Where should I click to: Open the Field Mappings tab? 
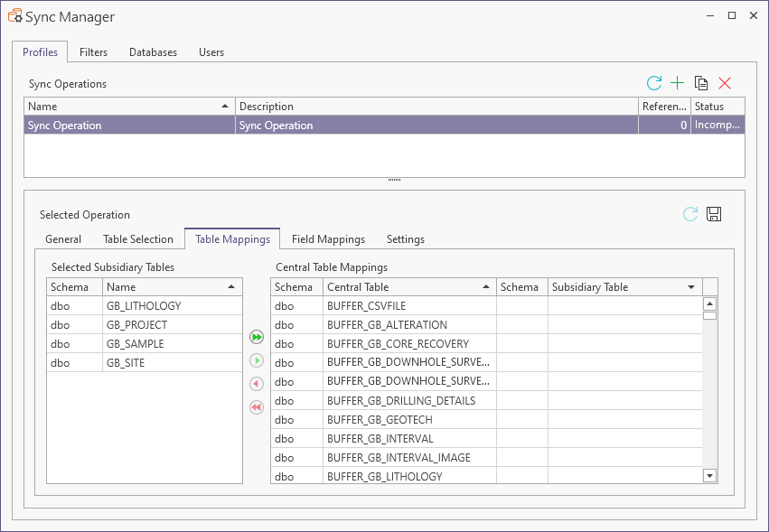pyautogui.click(x=328, y=239)
